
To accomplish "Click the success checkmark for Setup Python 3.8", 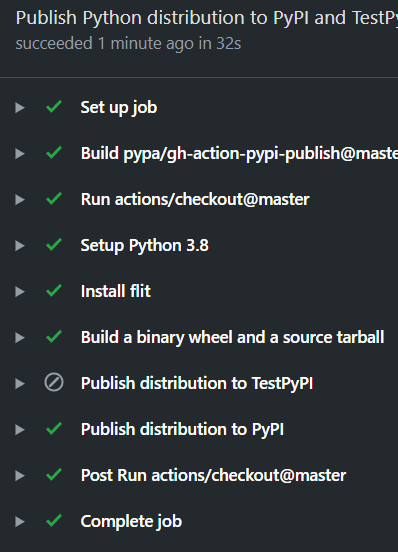I will [54, 245].
